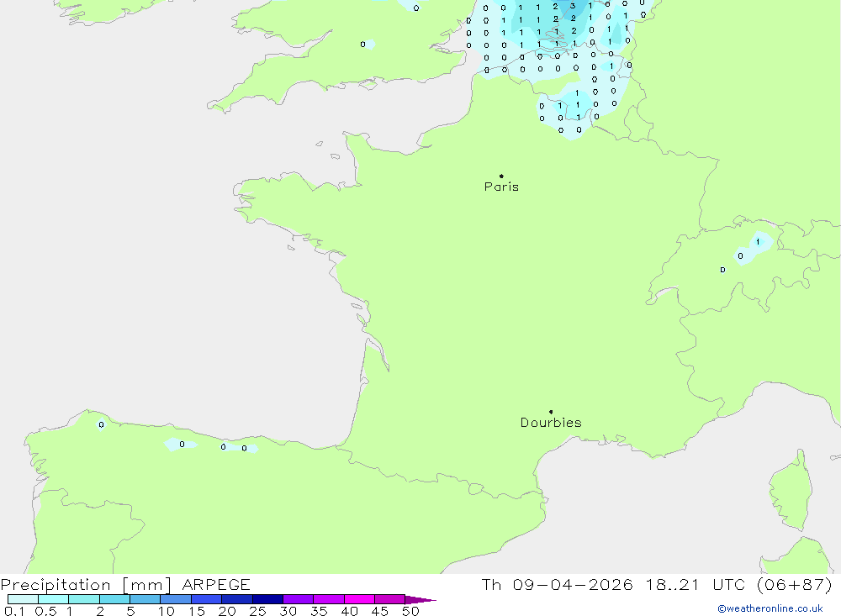
Task: Open the weatheronline.co.uk copyright link
Action: [770, 608]
